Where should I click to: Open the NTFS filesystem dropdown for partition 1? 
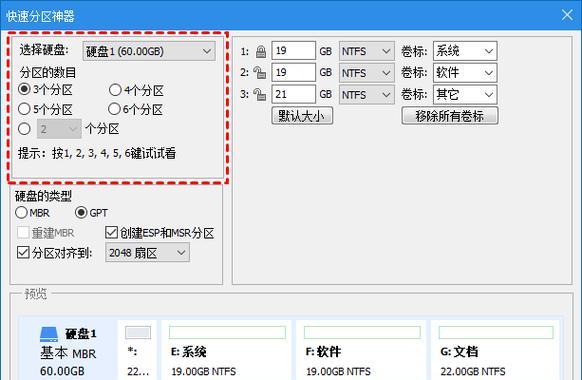click(x=366, y=51)
